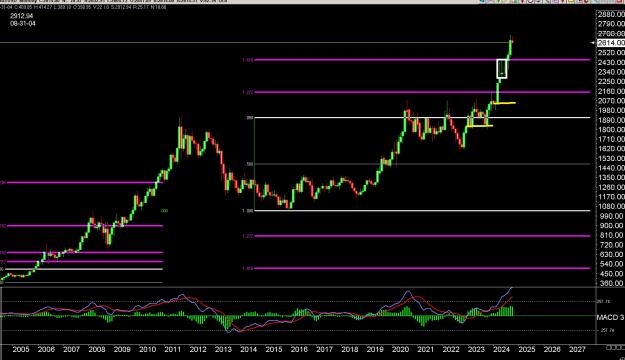Click the 1980.00 price axis label
The image size is (625, 360).
click(611, 110)
